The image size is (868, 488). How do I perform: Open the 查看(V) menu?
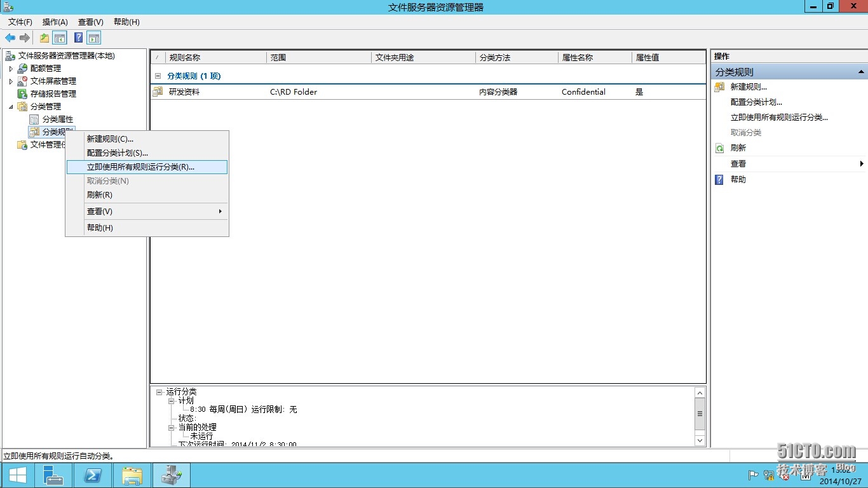pyautogui.click(x=91, y=22)
